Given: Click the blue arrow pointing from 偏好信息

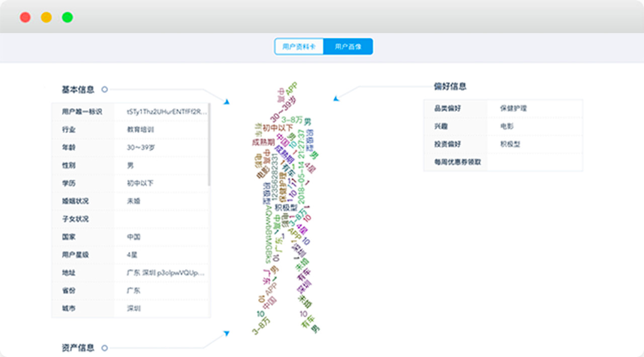Looking at the screenshot, I should (336, 99).
